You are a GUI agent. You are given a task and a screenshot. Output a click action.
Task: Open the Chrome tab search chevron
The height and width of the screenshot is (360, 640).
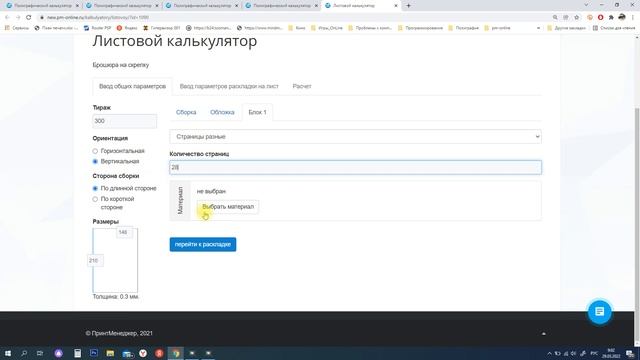pyautogui.click(x=587, y=5)
